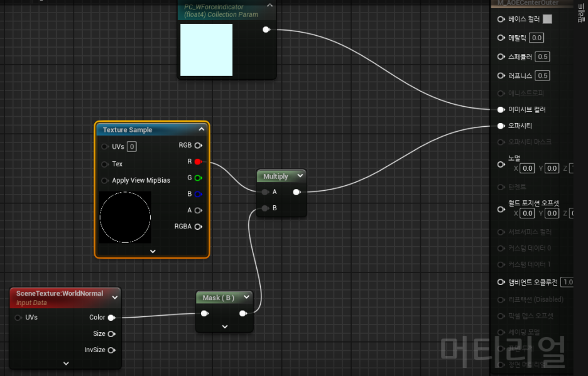
Task: Select the Texture Sample node title
Action: tap(128, 130)
